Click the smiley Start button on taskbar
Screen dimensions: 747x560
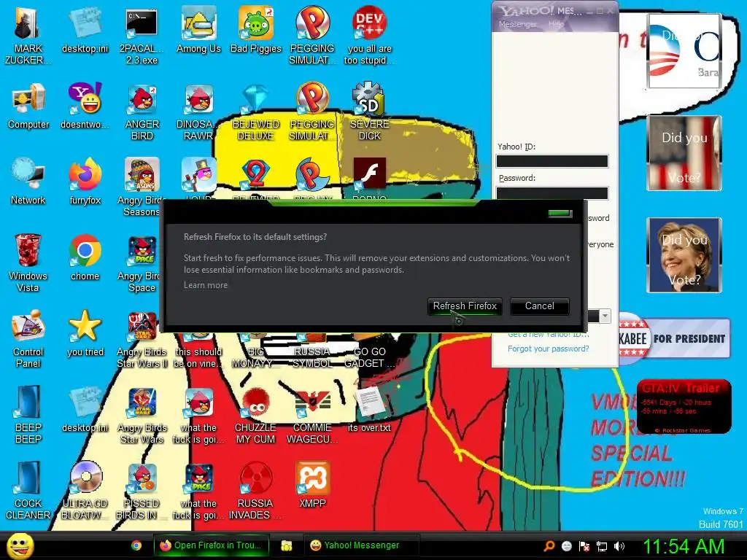(20, 545)
